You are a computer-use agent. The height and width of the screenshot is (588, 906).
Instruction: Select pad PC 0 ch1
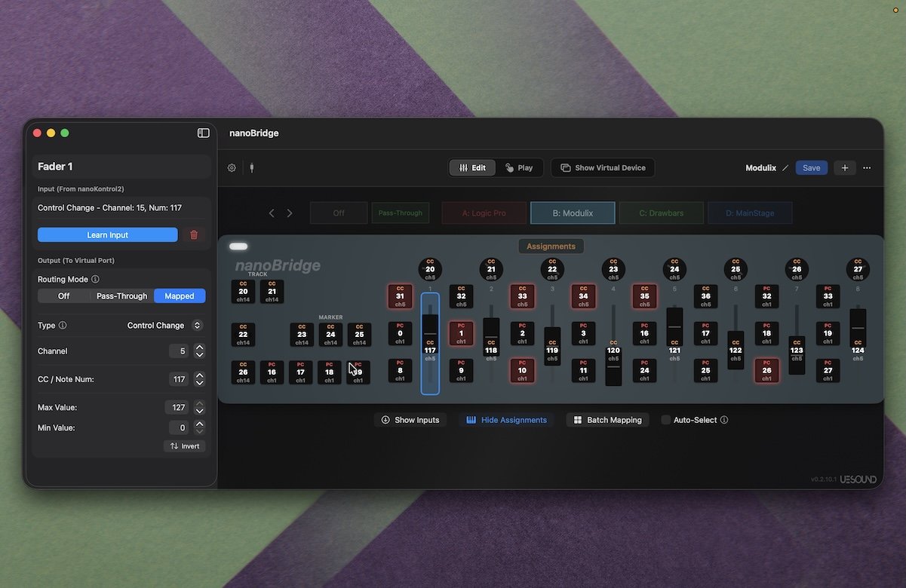(x=400, y=333)
